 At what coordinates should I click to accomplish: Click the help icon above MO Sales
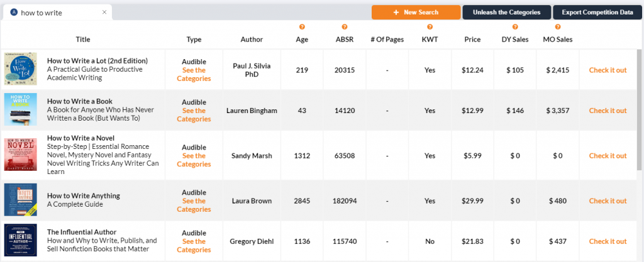coord(558,27)
